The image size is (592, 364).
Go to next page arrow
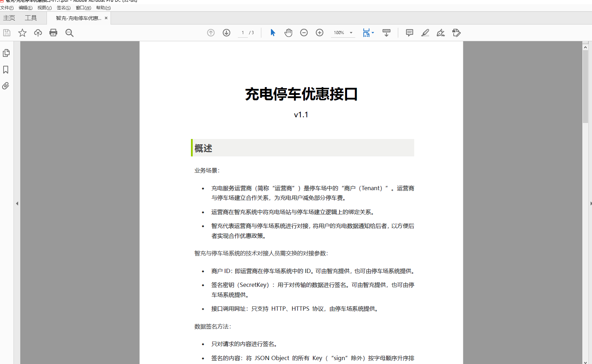tap(226, 33)
